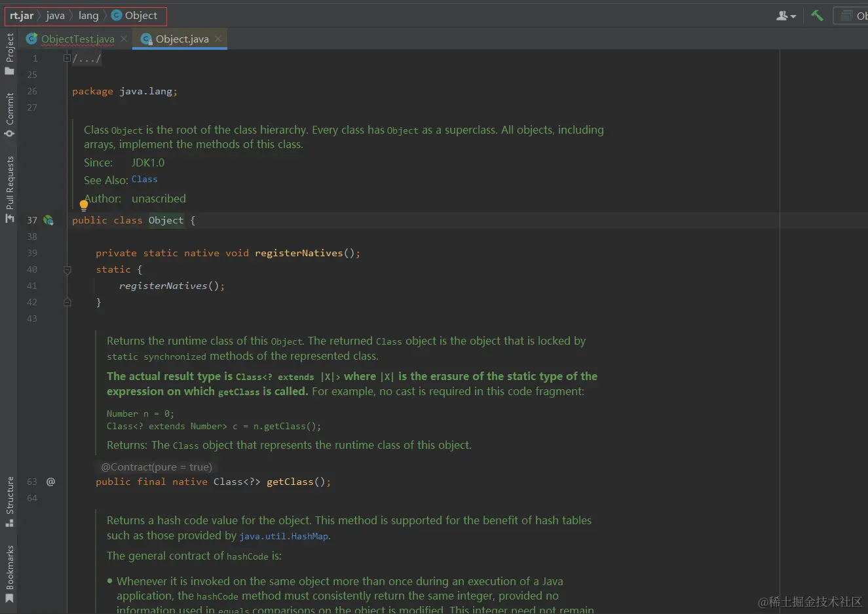
Task: Open the Pull Requests tool window
Action: [x=9, y=189]
